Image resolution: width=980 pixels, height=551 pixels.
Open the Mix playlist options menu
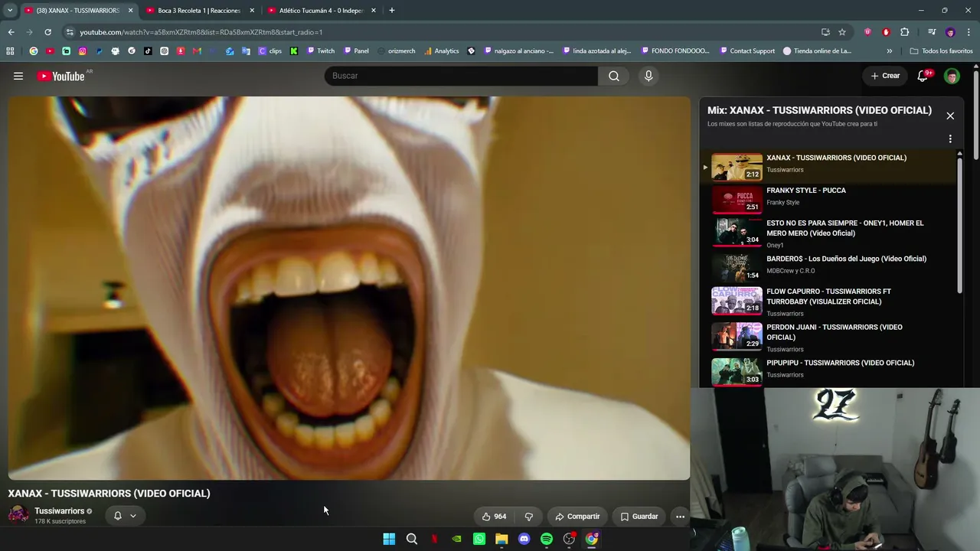[x=950, y=139]
